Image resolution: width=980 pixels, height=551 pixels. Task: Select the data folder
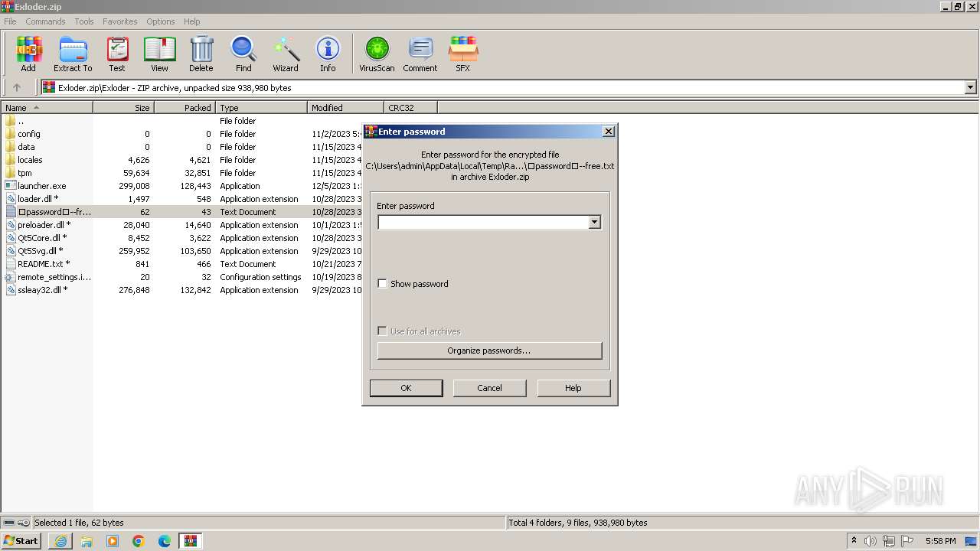click(26, 147)
